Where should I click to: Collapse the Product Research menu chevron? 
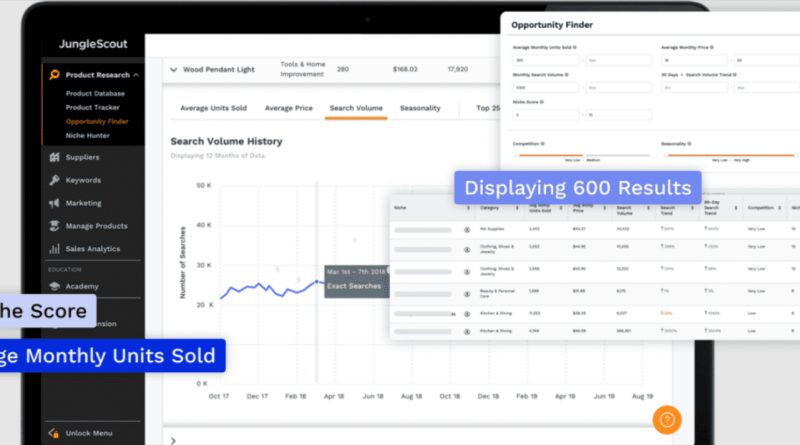(x=136, y=75)
